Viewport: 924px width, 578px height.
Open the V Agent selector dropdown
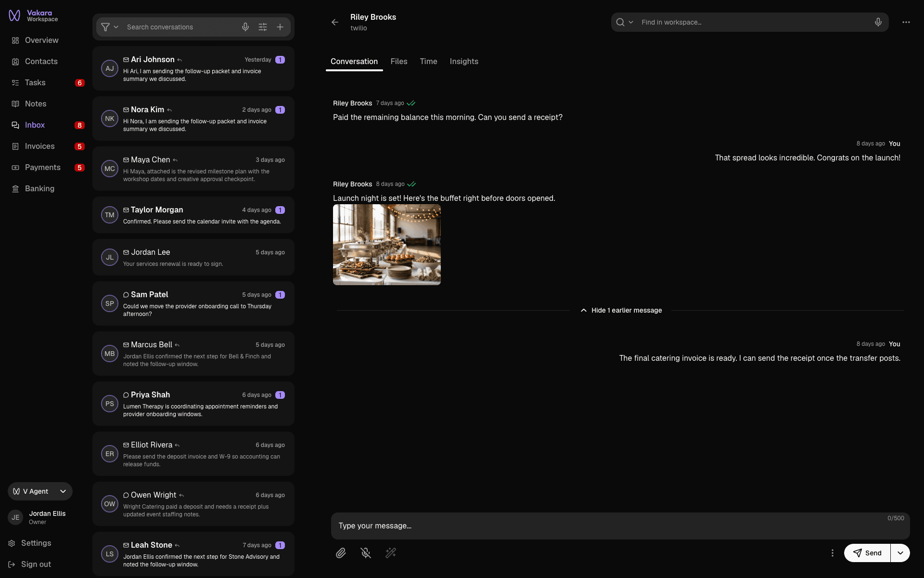point(40,491)
